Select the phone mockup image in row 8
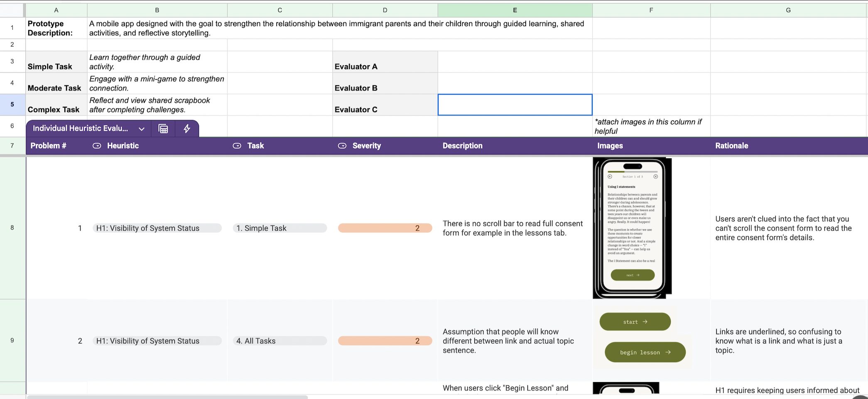 [632, 228]
